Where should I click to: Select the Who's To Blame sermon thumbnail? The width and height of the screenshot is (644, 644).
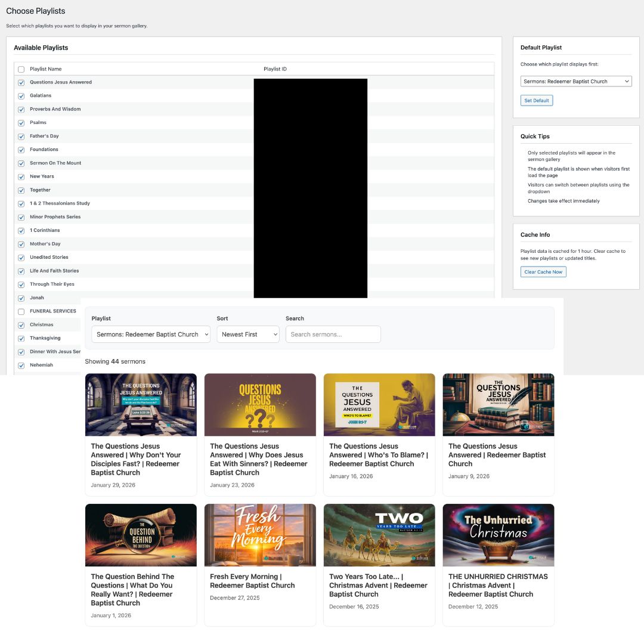click(x=379, y=405)
